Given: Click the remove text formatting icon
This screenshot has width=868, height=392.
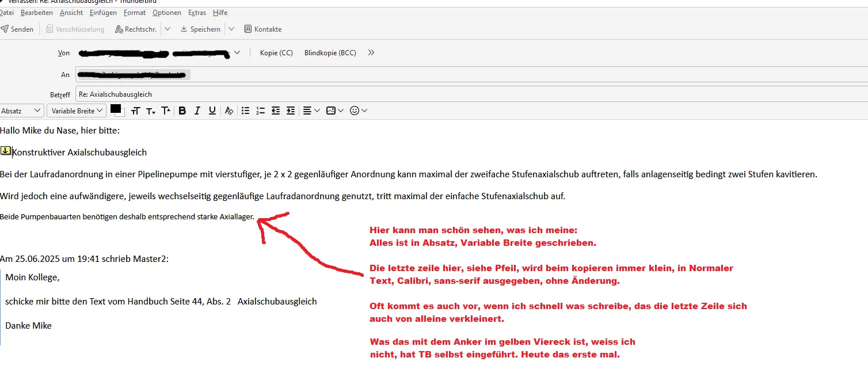Looking at the screenshot, I should (229, 111).
